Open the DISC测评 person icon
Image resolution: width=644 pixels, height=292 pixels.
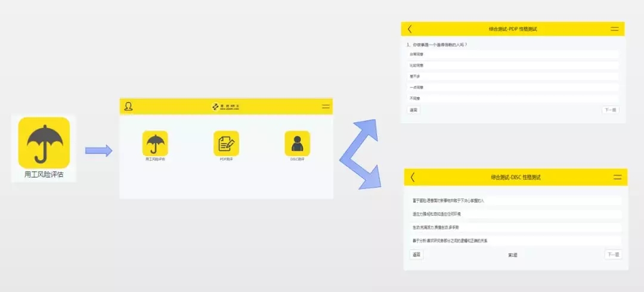pyautogui.click(x=297, y=143)
